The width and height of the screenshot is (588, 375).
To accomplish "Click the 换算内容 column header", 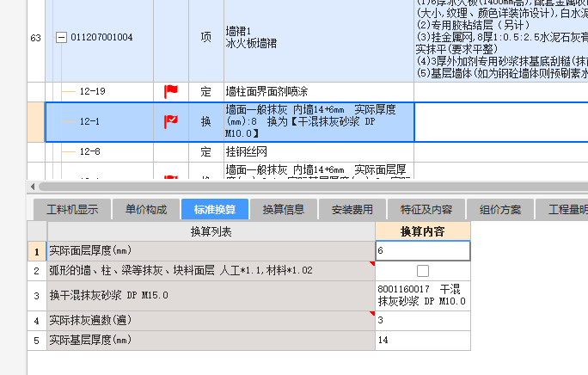I will pyautogui.click(x=423, y=231).
